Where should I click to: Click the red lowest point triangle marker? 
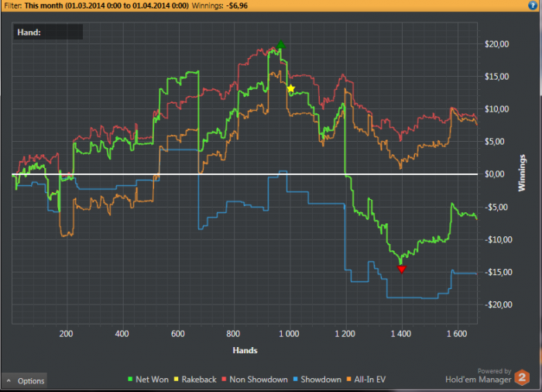point(402,269)
